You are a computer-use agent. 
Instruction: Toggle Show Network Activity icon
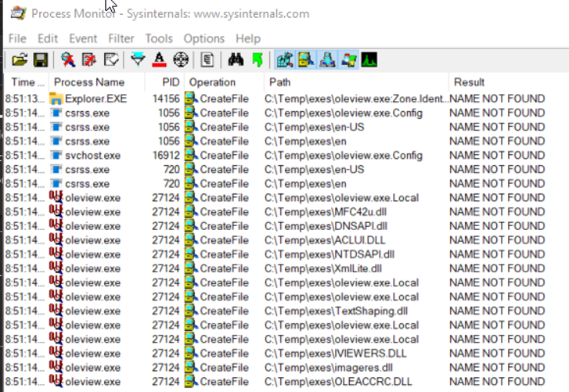(327, 59)
